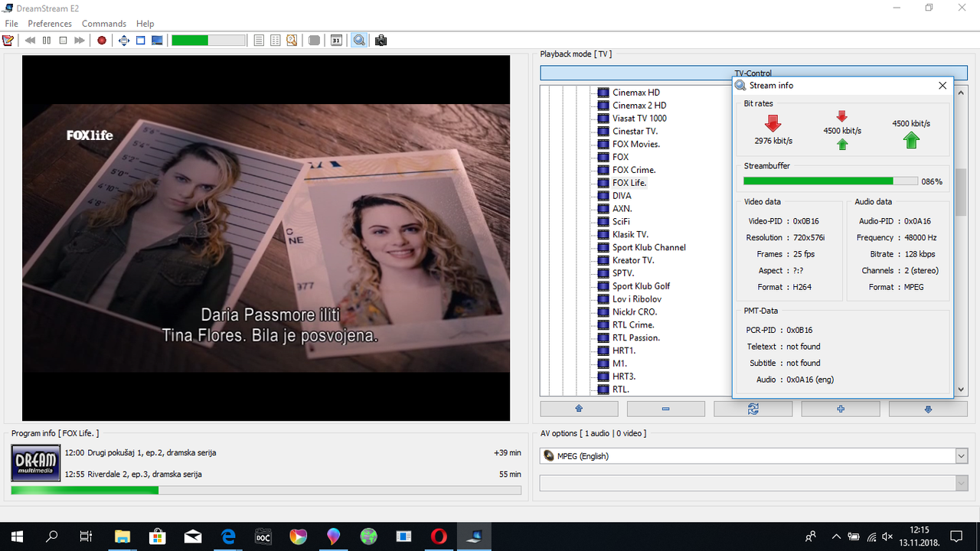980x551 pixels.
Task: Open the Preferences menu
Action: (50, 24)
